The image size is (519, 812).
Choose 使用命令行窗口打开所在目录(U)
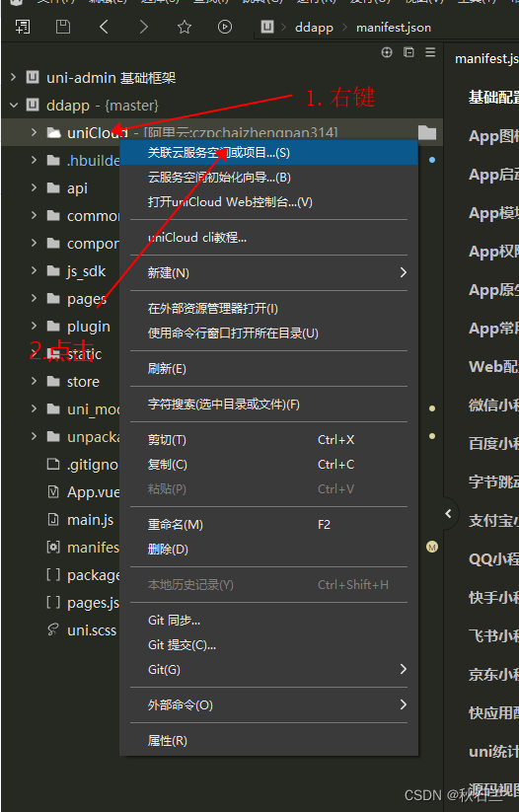(x=268, y=332)
